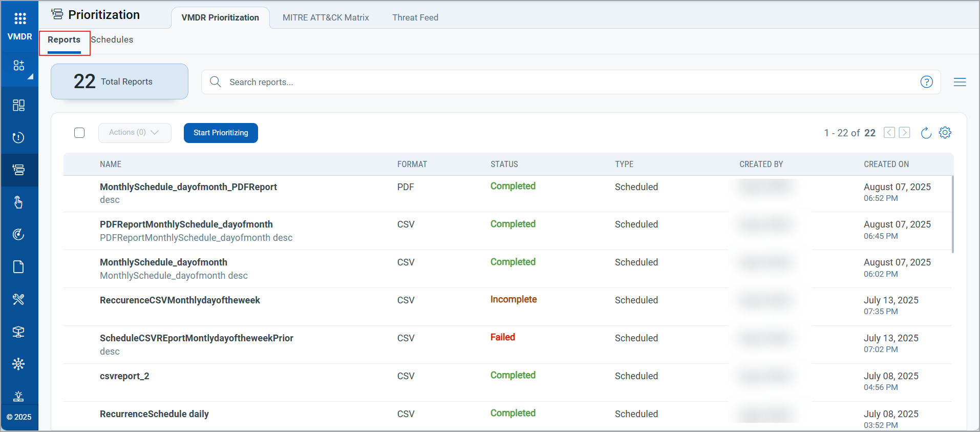The width and height of the screenshot is (980, 432).
Task: Open the hamburger menu beside search
Action: (x=960, y=82)
